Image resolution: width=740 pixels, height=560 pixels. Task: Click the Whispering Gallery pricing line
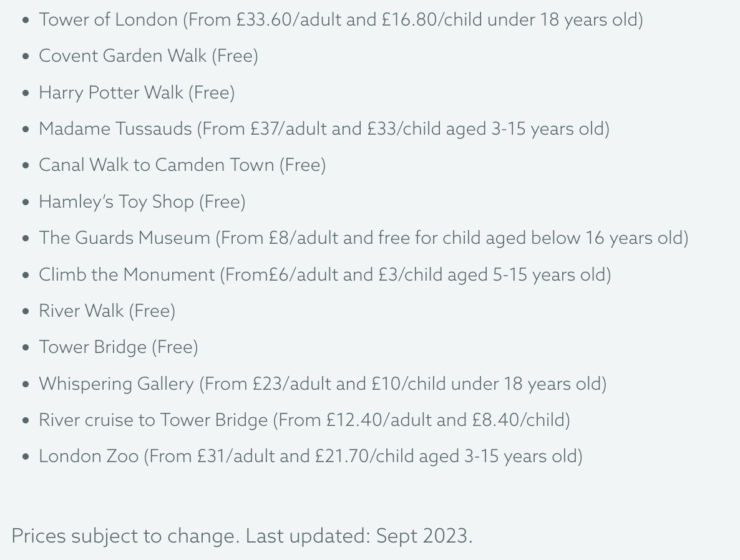[323, 384]
